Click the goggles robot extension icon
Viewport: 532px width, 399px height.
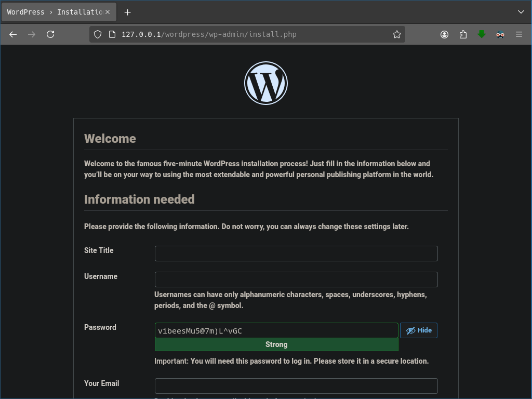pos(500,34)
